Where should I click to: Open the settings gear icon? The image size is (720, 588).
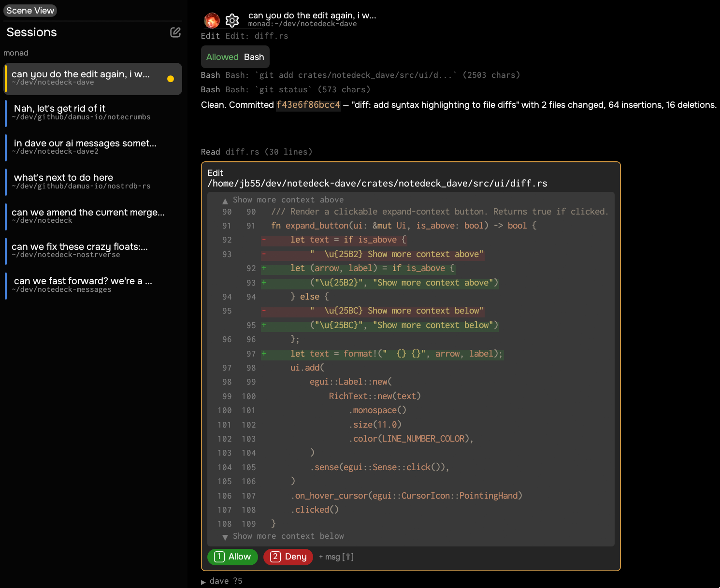click(232, 20)
